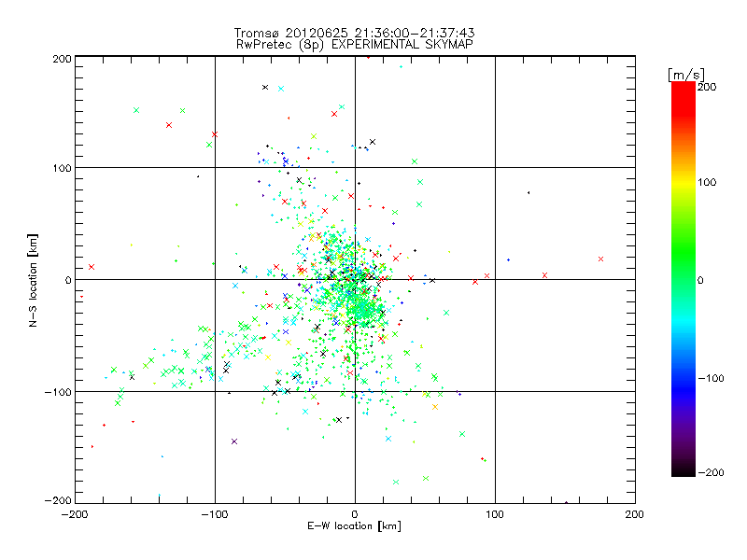Viewport: 747px width, 560px height.
Task: Select the -100 tick on the N-S axis
Action: [x=58, y=392]
